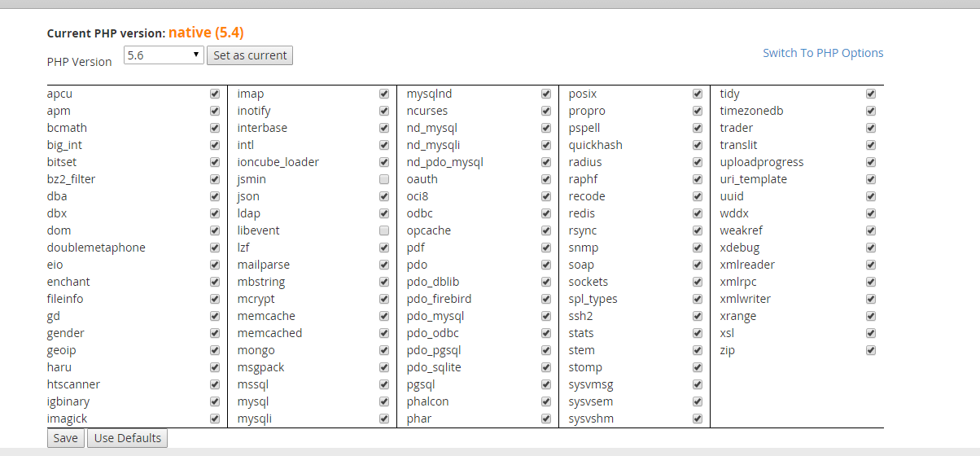This screenshot has height=456, width=980.
Task: Toggle the doublemetaphone checkbox
Action: (x=215, y=248)
